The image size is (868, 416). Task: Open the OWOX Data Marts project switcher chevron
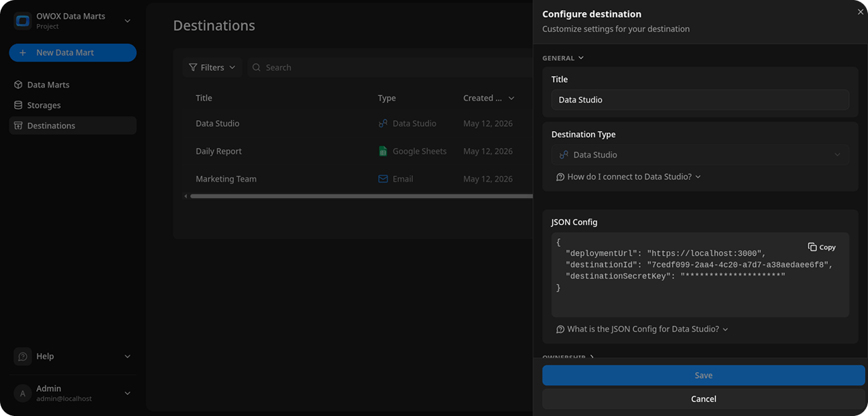(x=127, y=21)
